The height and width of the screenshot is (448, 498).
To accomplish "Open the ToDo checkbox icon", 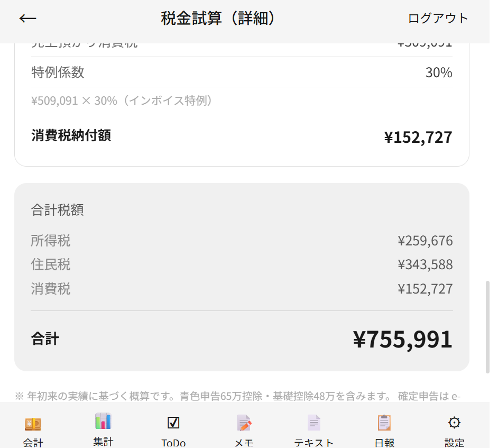I will (173, 423).
